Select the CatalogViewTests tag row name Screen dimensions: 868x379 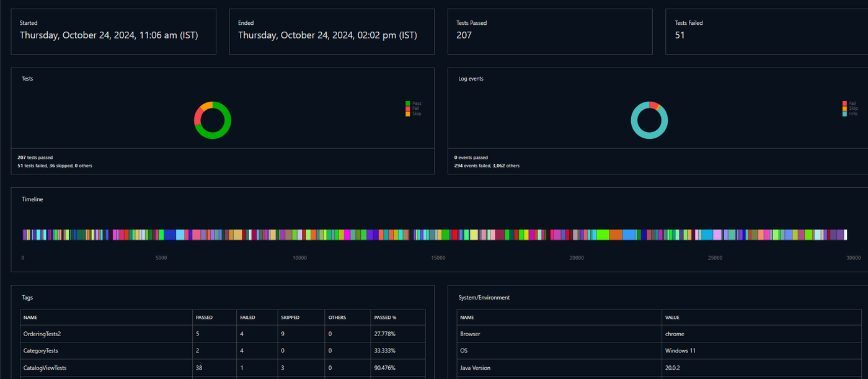click(x=45, y=368)
